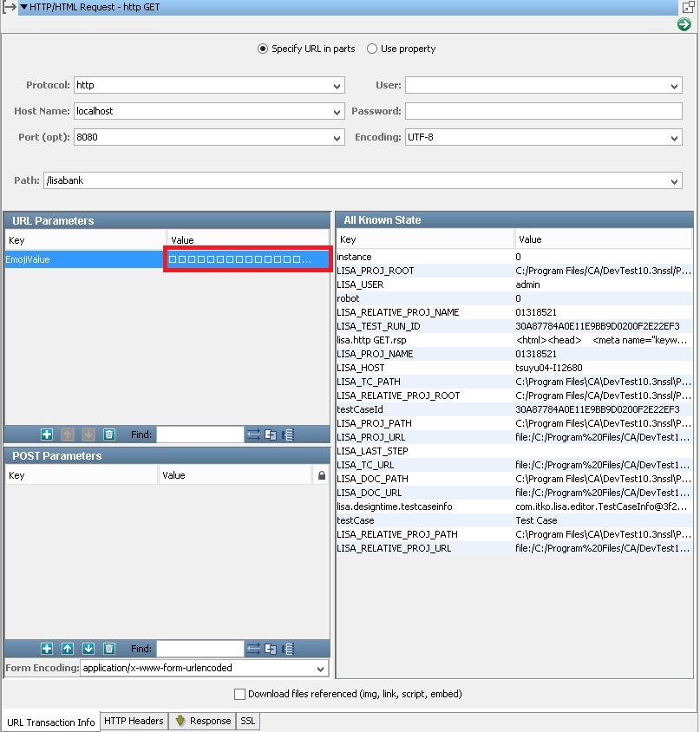Click the add row icon under POST Parameters

[47, 649]
